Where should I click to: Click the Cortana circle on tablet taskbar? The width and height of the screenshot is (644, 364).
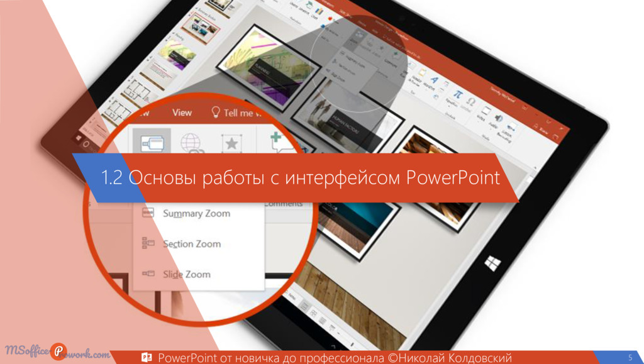pyautogui.click(x=86, y=143)
